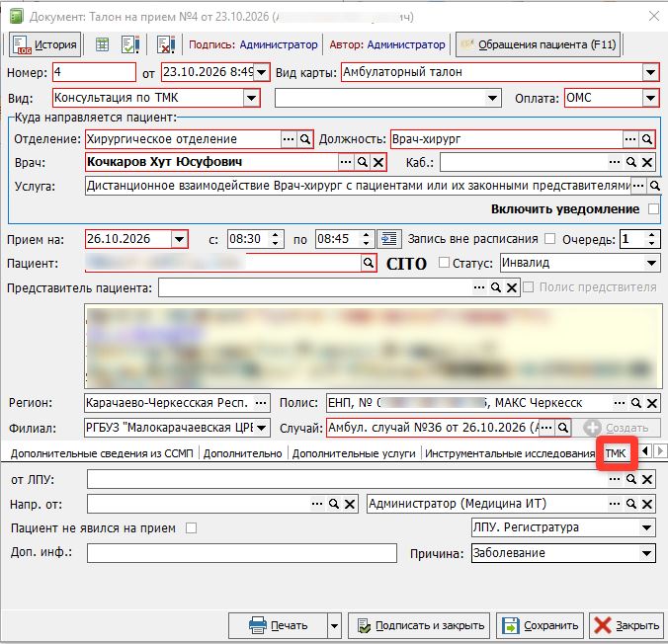Adjust the start time 08:30 spinner
668x644 pixels.
click(276, 239)
